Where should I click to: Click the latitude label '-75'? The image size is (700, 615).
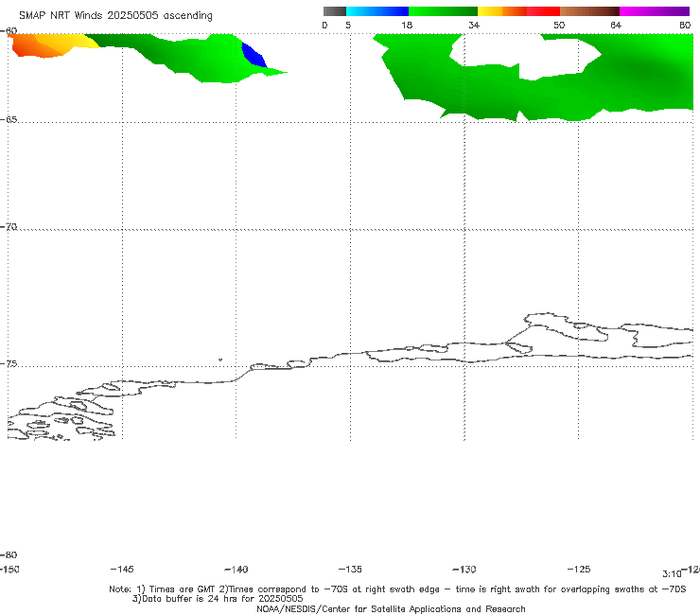[x=9, y=363]
